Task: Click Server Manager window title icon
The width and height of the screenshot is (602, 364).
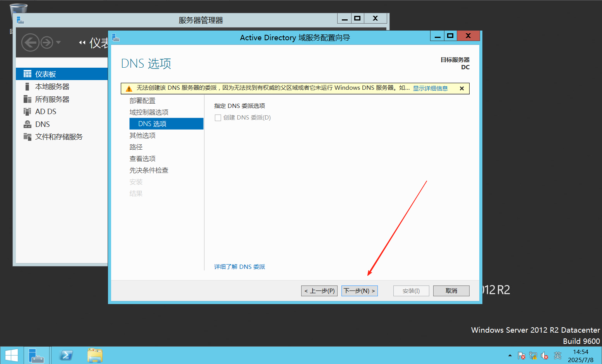Action: [x=20, y=20]
